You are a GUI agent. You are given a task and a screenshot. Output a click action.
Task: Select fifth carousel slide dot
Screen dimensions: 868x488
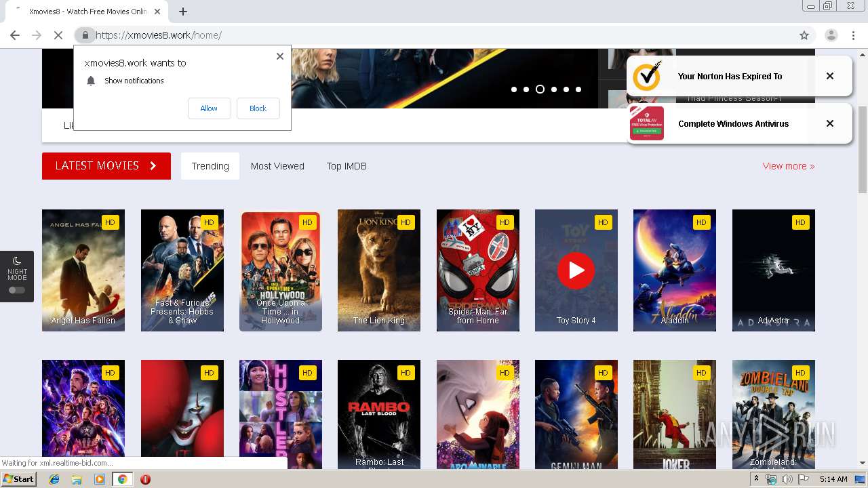[x=566, y=89]
